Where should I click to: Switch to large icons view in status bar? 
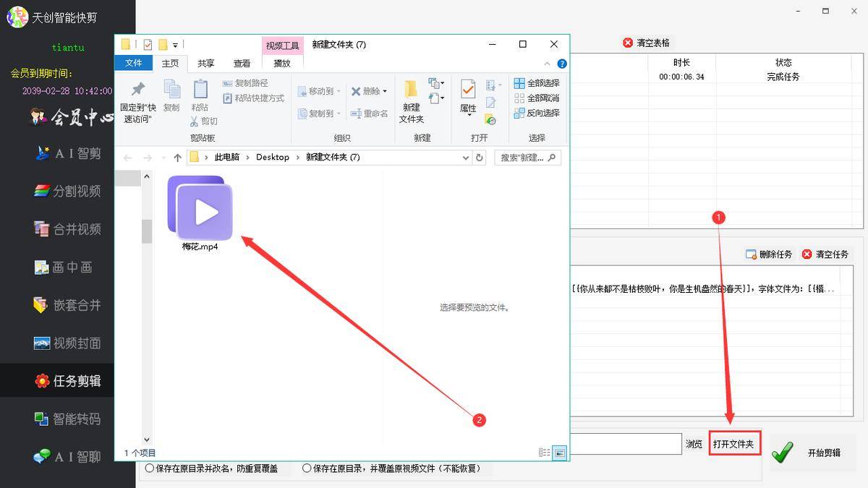[559, 453]
